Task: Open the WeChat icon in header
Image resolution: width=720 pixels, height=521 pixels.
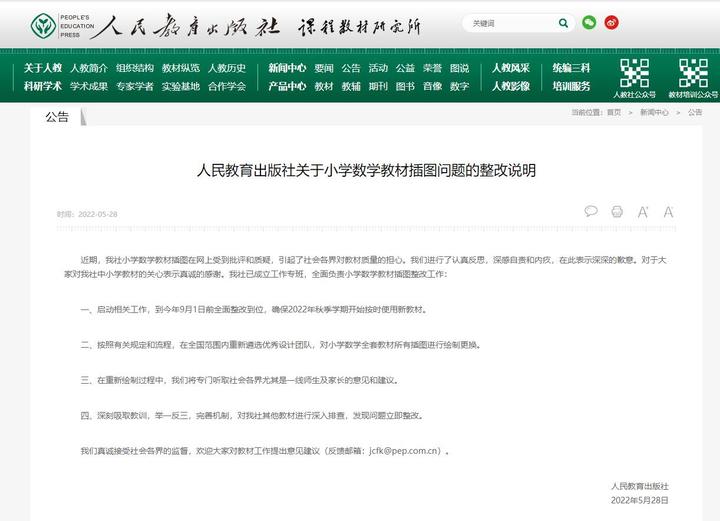Action: coord(589,23)
